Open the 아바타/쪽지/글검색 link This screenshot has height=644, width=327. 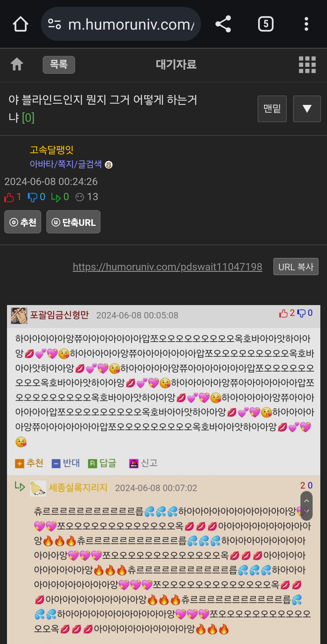tap(66, 164)
